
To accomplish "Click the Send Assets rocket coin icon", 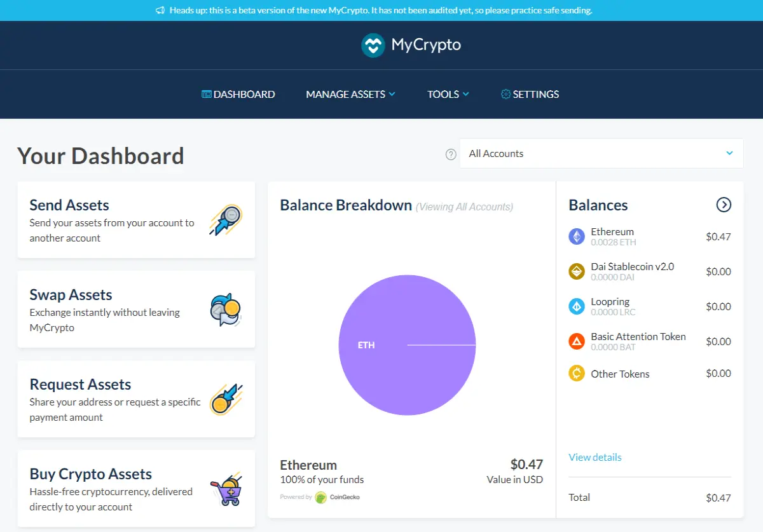I will coord(226,220).
